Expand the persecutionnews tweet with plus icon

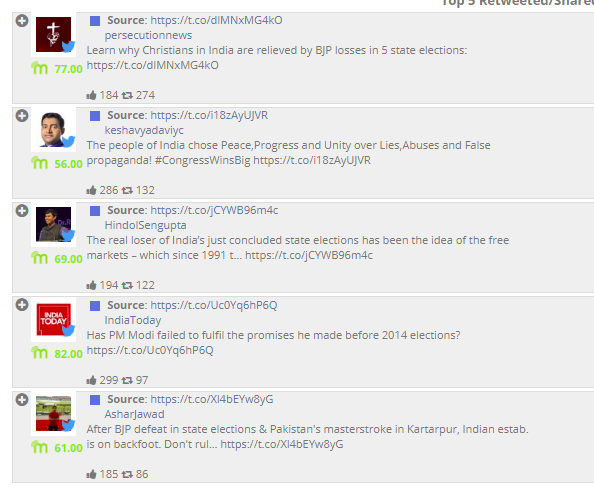[x=22, y=21]
